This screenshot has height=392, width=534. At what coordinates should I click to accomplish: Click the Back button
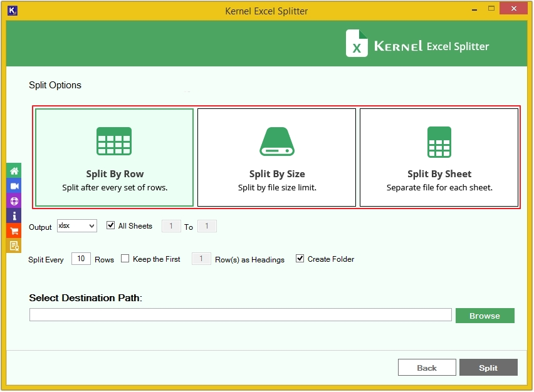pyautogui.click(x=427, y=368)
